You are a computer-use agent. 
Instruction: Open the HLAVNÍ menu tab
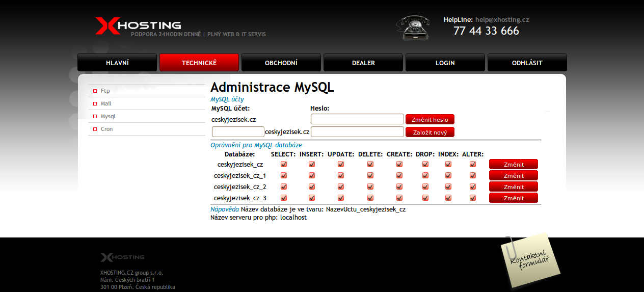point(117,63)
